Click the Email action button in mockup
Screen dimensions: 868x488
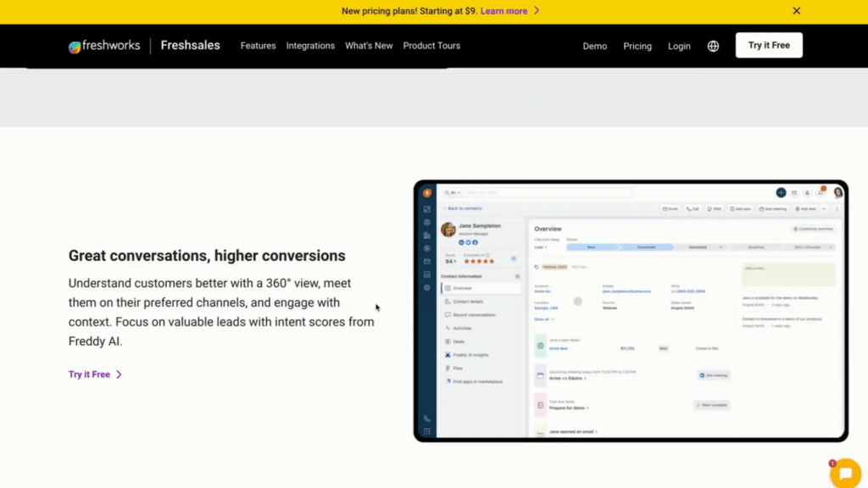670,209
